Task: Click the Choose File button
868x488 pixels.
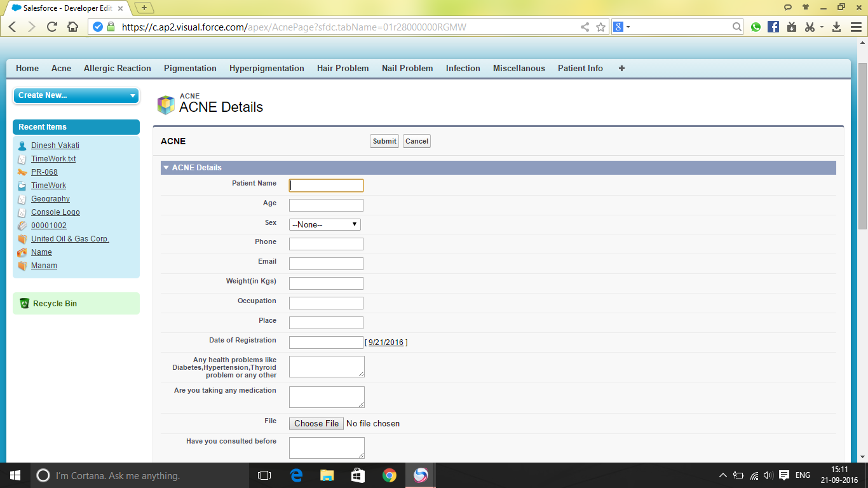Action: (x=316, y=424)
